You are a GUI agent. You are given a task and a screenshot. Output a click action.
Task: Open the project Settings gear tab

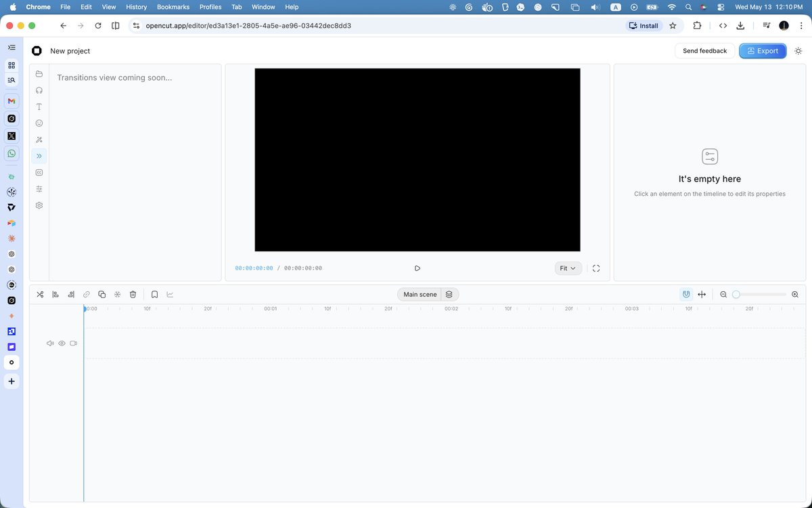coord(39,205)
